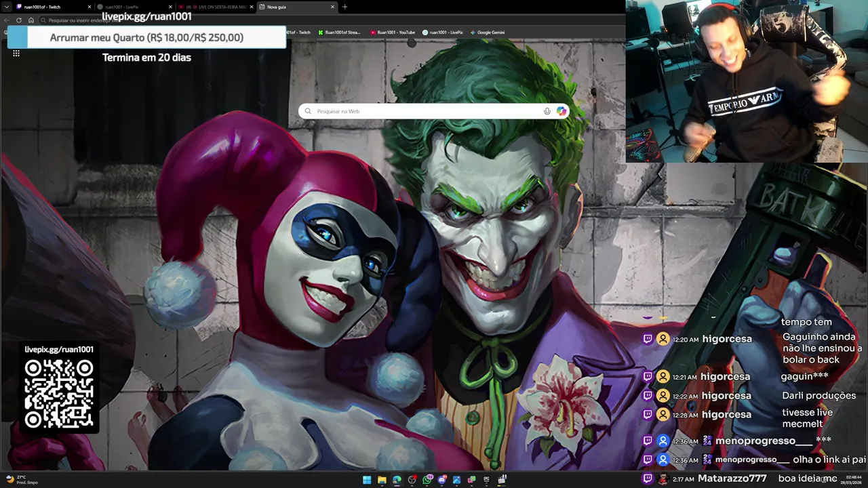The height and width of the screenshot is (488, 868).
Task: Open the Ruan1001of Stream bookmark
Action: click(x=340, y=33)
